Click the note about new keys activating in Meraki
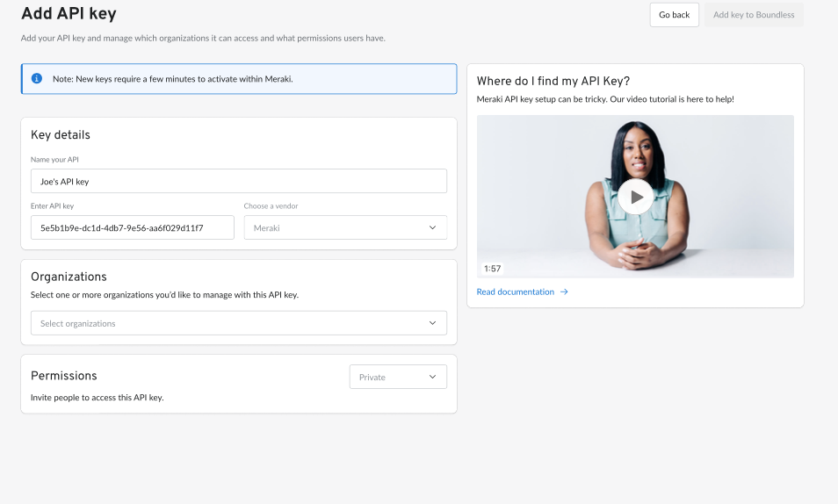Viewport: 838px width, 504px height. pyautogui.click(x=173, y=79)
